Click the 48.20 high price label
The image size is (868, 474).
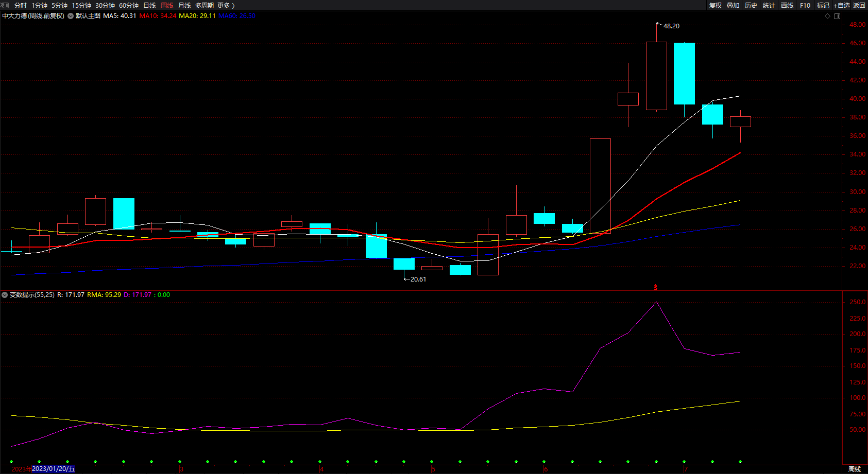[x=671, y=26]
